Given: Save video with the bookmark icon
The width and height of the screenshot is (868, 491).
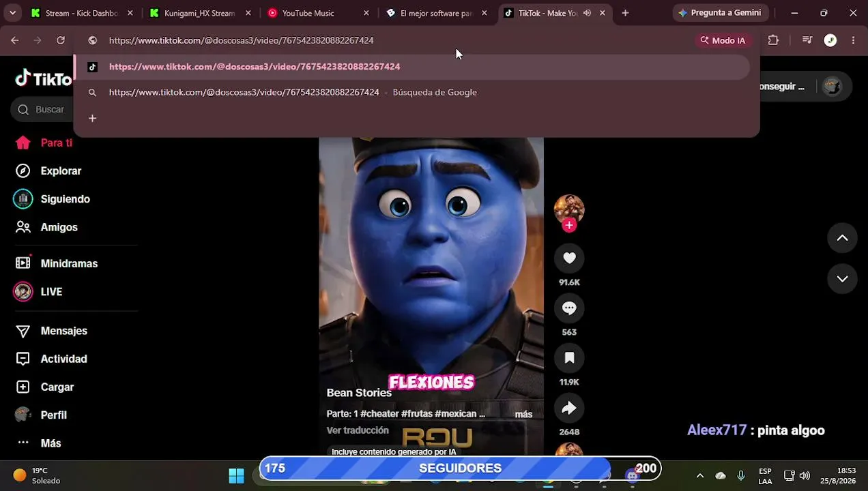Looking at the screenshot, I should [x=569, y=357].
